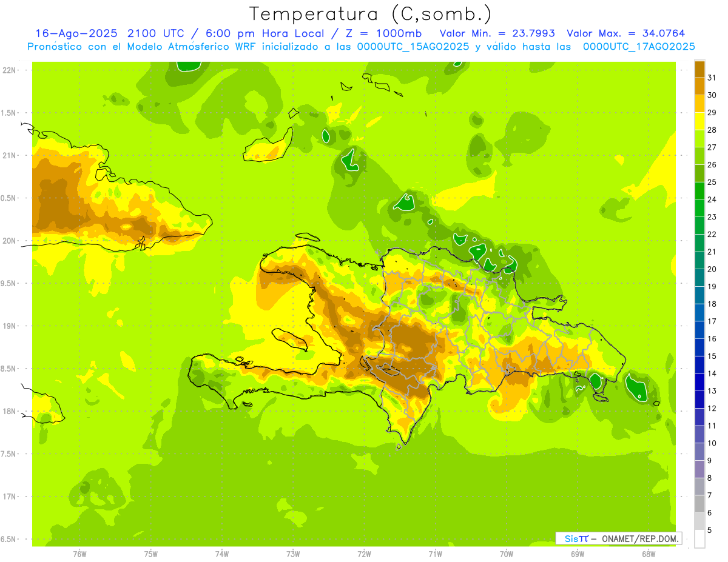Click the "16-Ago-2025" forecast date text
The image size is (728, 562).
coord(76,33)
